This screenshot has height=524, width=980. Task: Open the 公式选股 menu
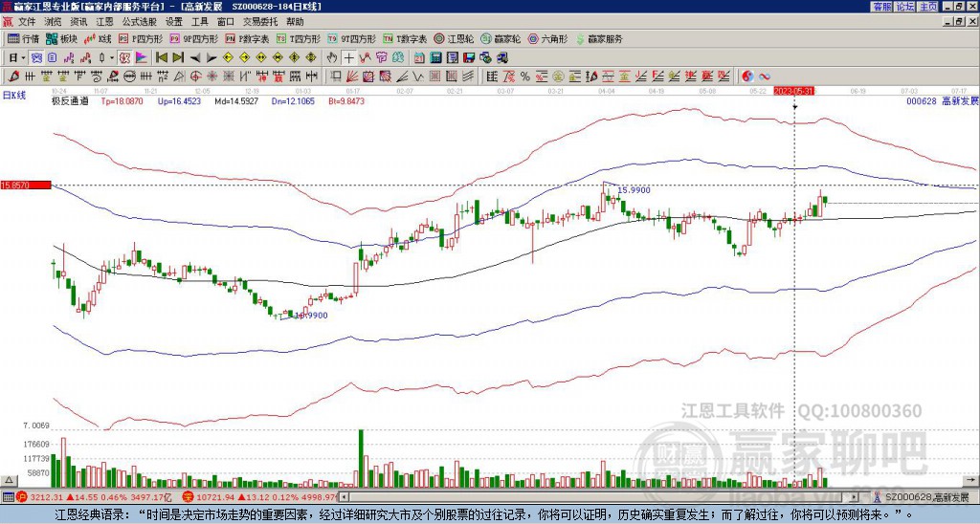point(140,22)
